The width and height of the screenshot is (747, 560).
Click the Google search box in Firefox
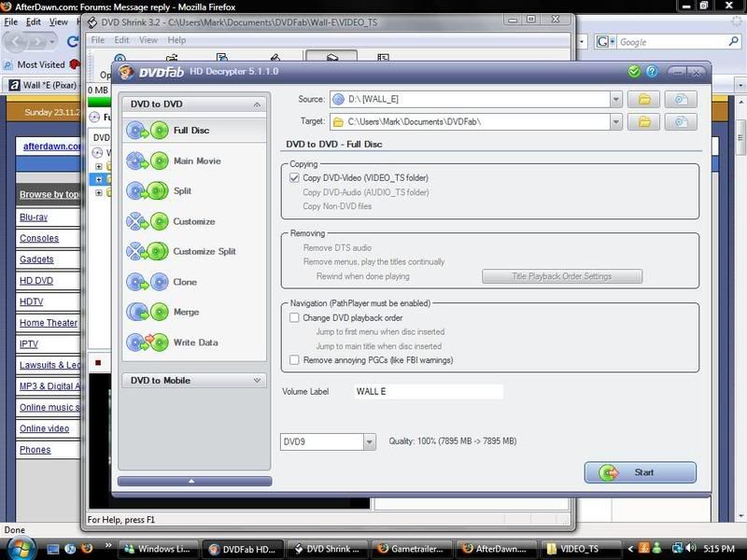672,42
